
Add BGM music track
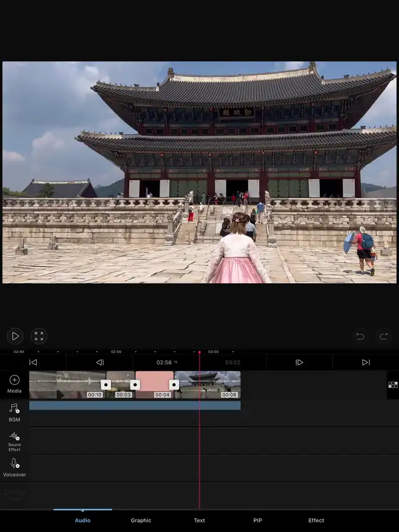[14, 412]
